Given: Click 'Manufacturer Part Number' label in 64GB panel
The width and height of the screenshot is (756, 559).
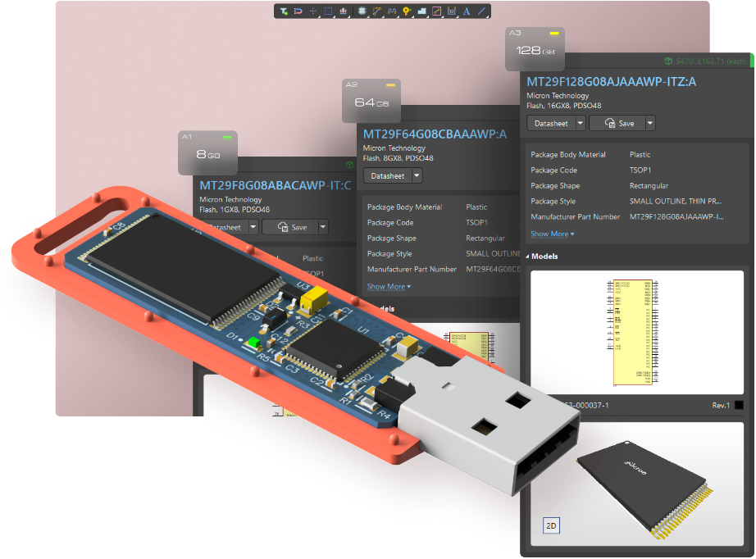Looking at the screenshot, I should 412,270.
